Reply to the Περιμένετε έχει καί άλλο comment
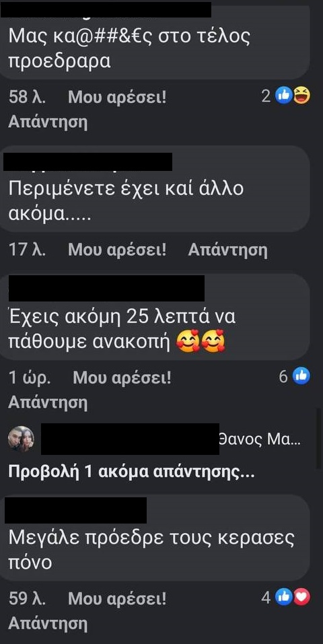 tap(227, 250)
